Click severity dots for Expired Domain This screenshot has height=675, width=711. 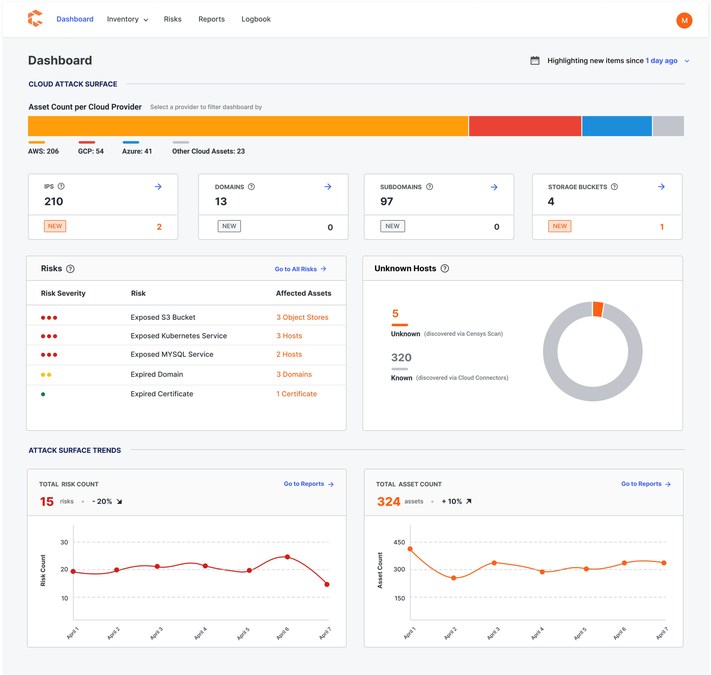(x=46, y=374)
